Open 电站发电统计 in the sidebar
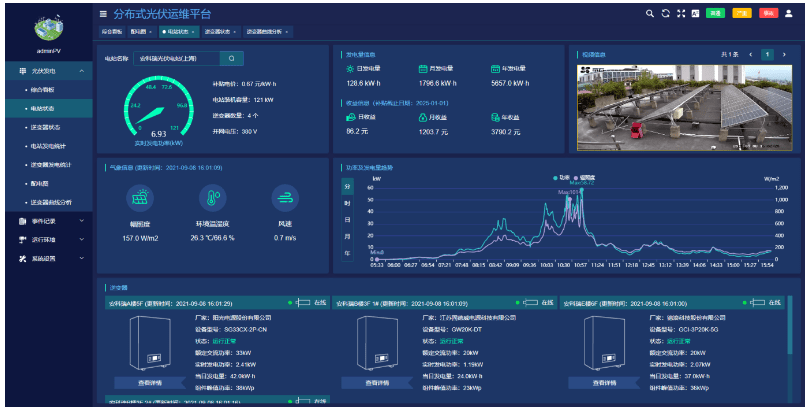 tap(48, 146)
